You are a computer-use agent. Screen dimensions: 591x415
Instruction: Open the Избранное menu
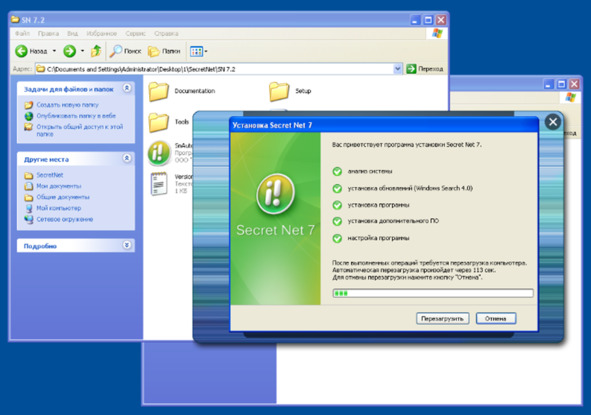click(x=101, y=34)
